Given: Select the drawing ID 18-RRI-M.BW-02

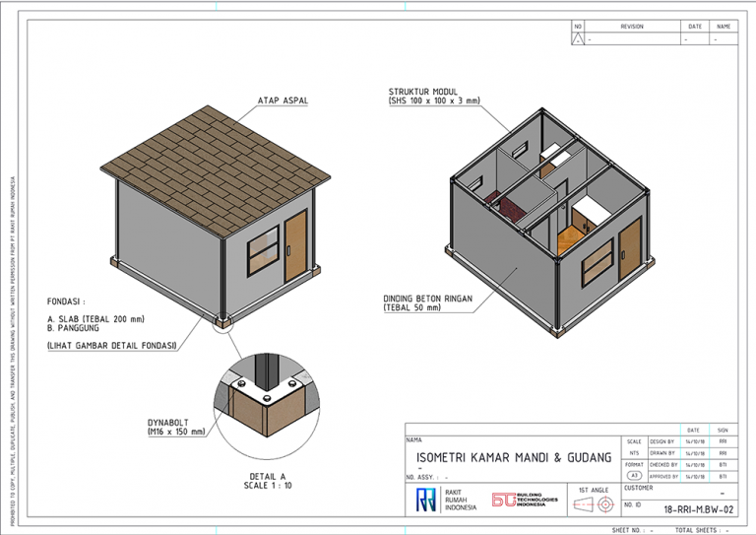Looking at the screenshot, I should click(698, 509).
